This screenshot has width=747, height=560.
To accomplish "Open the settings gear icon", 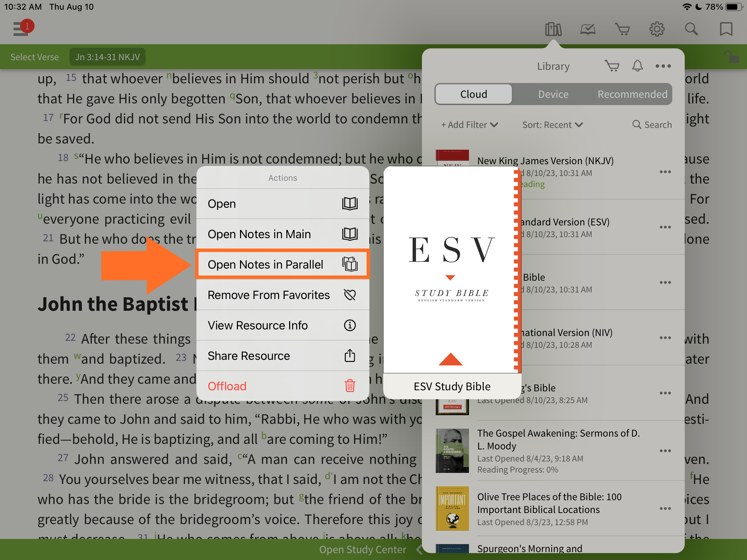I will 657,29.
